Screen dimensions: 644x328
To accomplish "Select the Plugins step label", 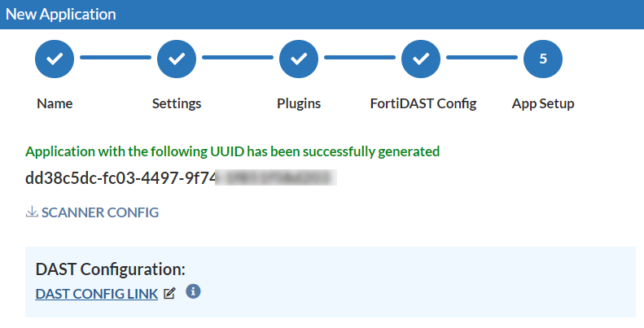I will point(299,103).
